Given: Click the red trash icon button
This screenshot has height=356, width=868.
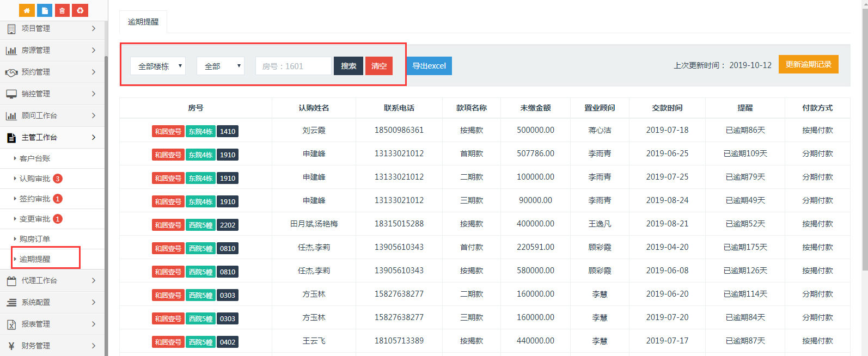Looking at the screenshot, I should pos(62,10).
